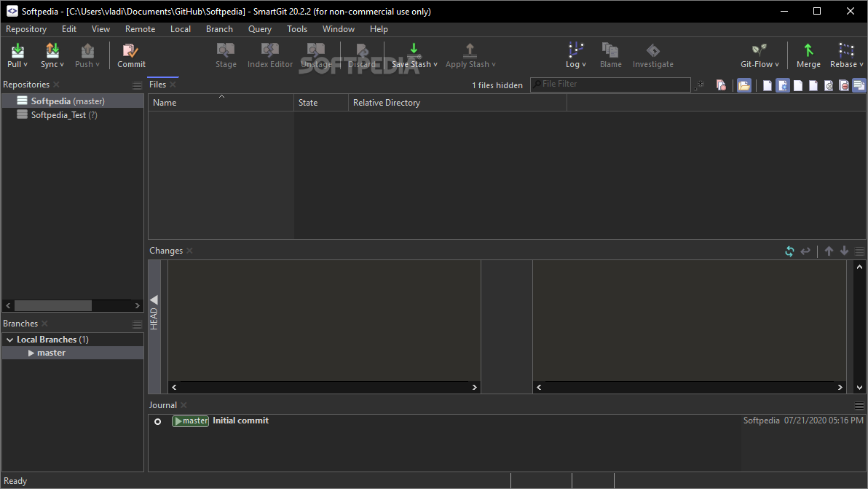Go to next change with down arrow
This screenshot has height=489, width=868.
844,251
